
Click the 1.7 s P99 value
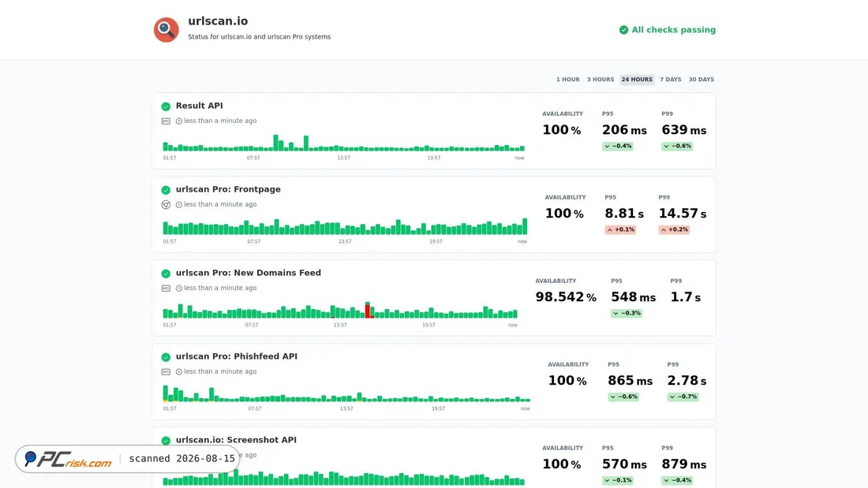pos(685,297)
